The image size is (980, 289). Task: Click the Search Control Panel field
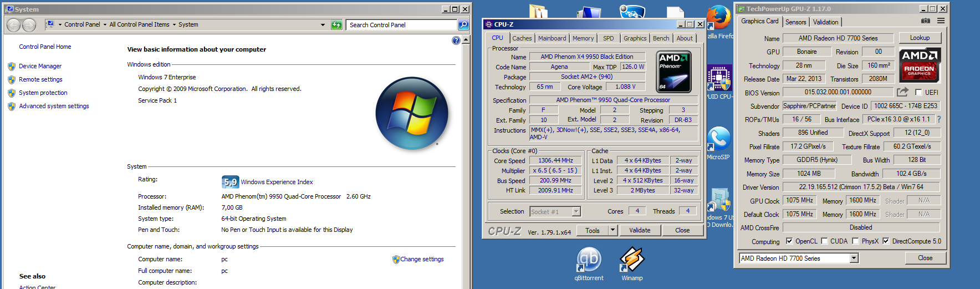pyautogui.click(x=401, y=25)
